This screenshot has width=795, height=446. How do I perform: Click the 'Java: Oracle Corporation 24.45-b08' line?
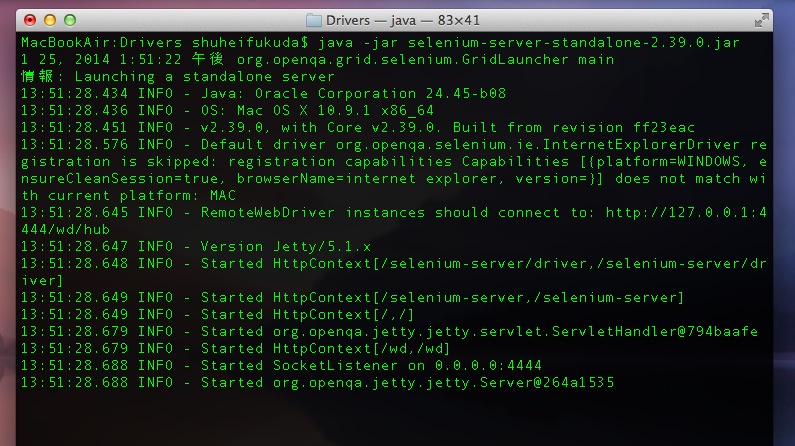coord(353,94)
